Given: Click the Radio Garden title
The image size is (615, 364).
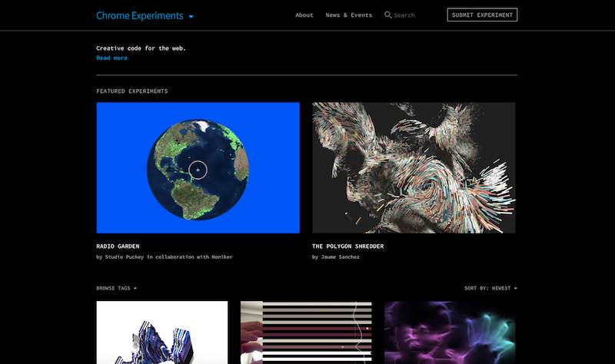Looking at the screenshot, I should click(x=118, y=246).
